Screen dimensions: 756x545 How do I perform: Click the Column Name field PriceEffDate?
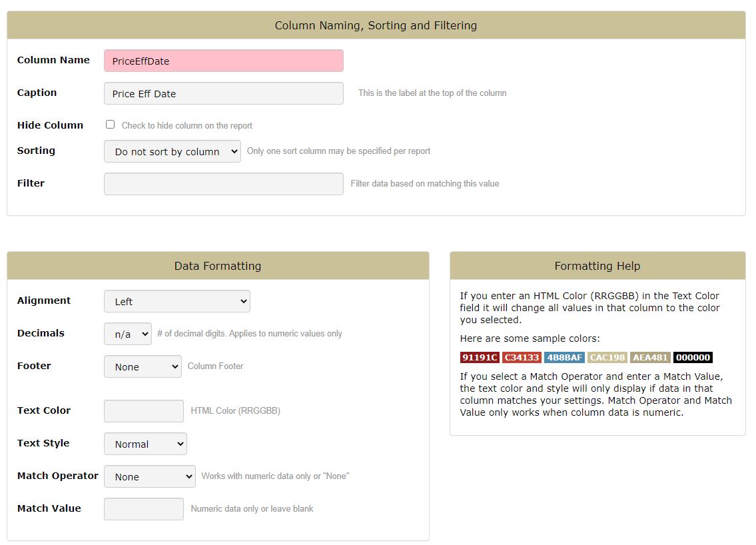[x=224, y=61]
